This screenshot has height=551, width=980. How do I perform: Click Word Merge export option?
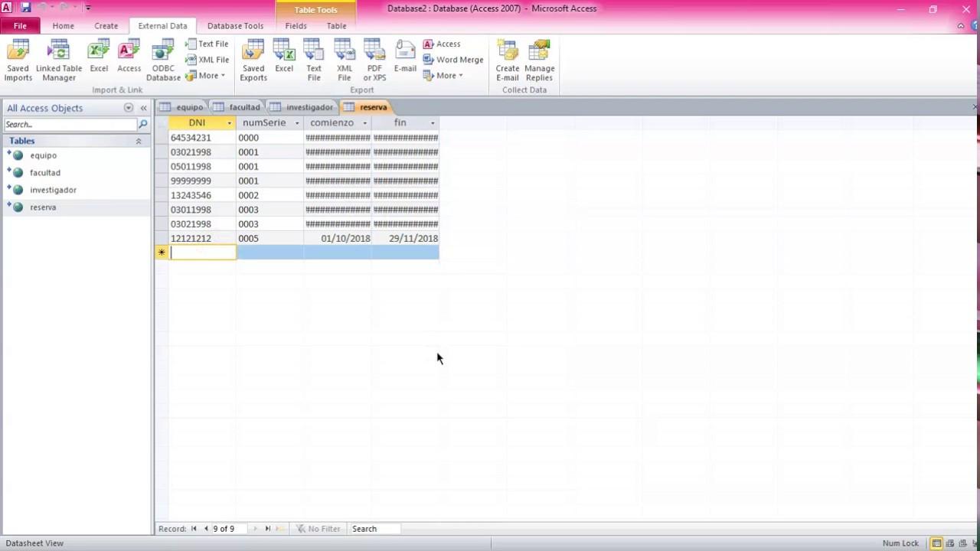[x=453, y=60]
